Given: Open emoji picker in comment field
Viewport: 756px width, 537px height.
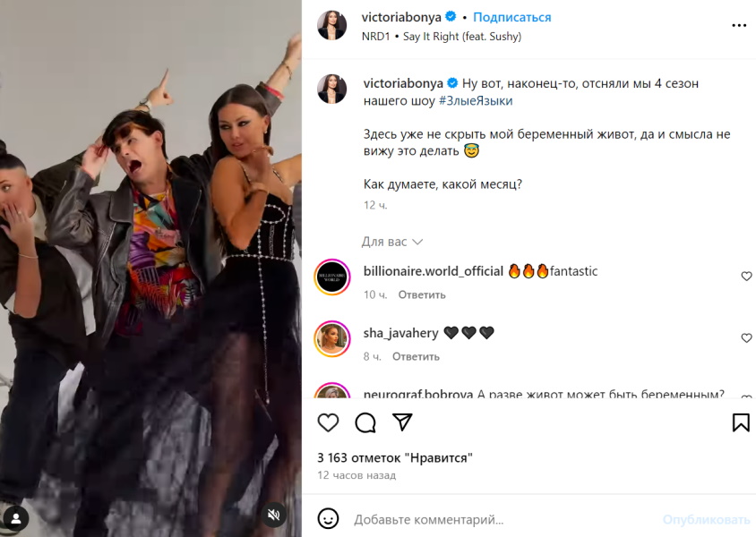Looking at the screenshot, I should pos(329,519).
